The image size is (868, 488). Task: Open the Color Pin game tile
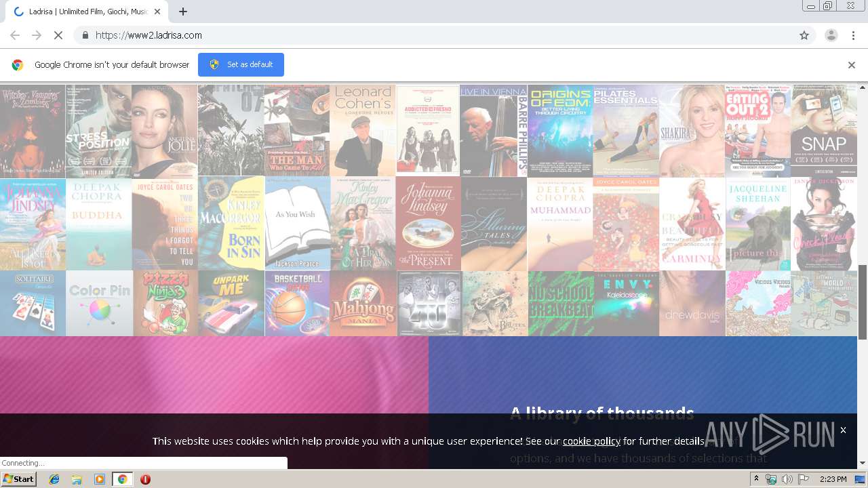click(99, 304)
